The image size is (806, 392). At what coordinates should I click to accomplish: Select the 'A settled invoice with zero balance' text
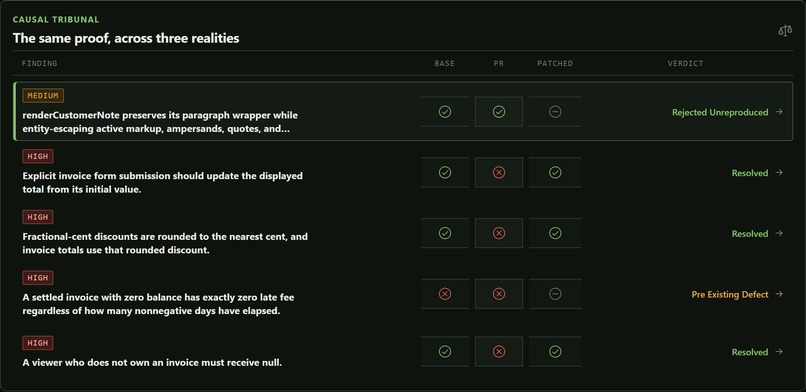point(158,304)
